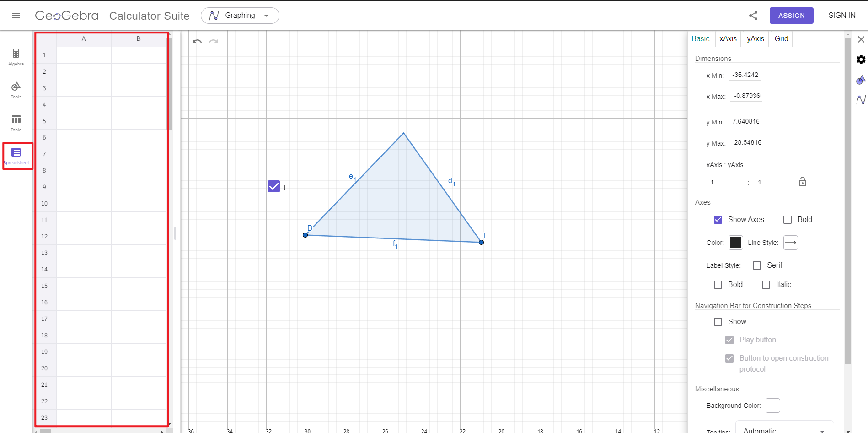Click the x Min input field
Image resolution: width=868 pixels, height=433 pixels.
(745, 75)
